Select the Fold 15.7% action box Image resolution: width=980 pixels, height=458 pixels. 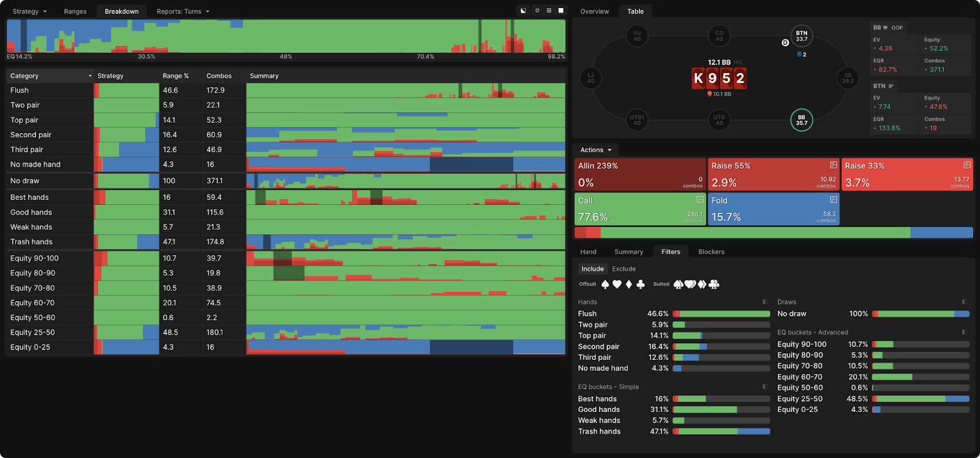(x=774, y=209)
